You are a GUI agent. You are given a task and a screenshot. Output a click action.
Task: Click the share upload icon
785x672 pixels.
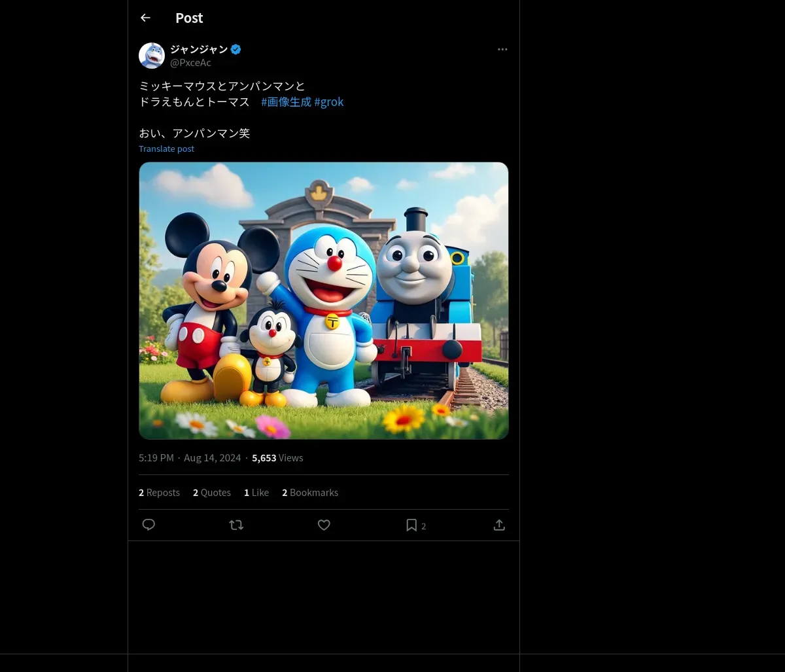click(499, 525)
